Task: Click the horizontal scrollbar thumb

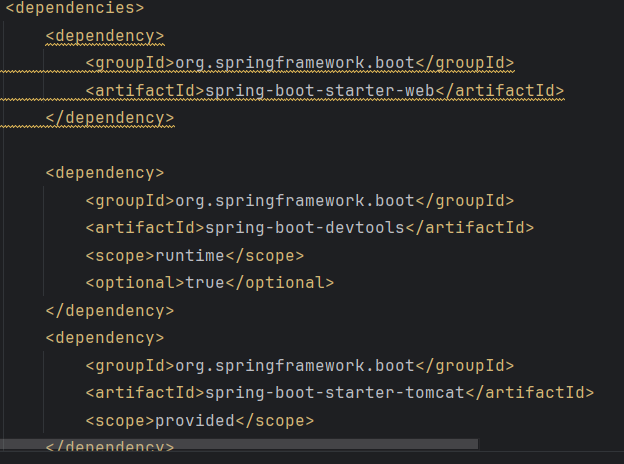Action: (239, 444)
